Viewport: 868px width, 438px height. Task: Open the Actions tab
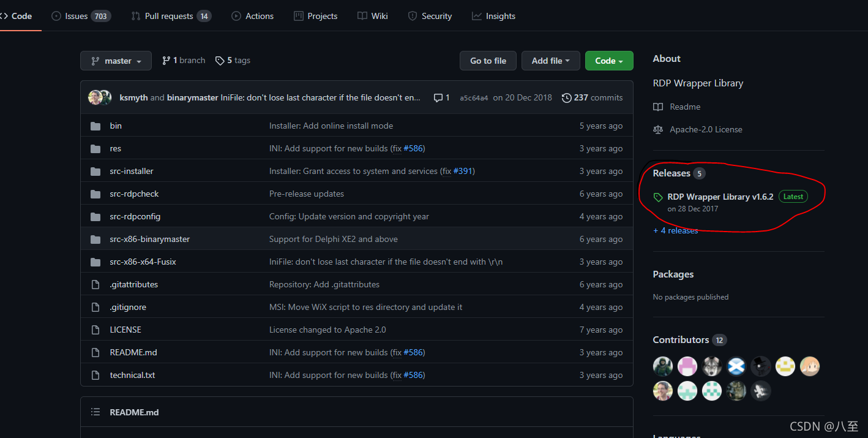pos(252,16)
